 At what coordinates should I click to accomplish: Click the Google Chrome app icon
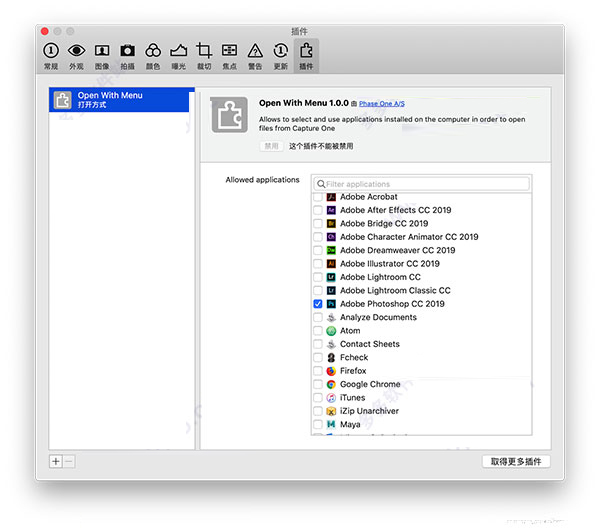click(331, 384)
